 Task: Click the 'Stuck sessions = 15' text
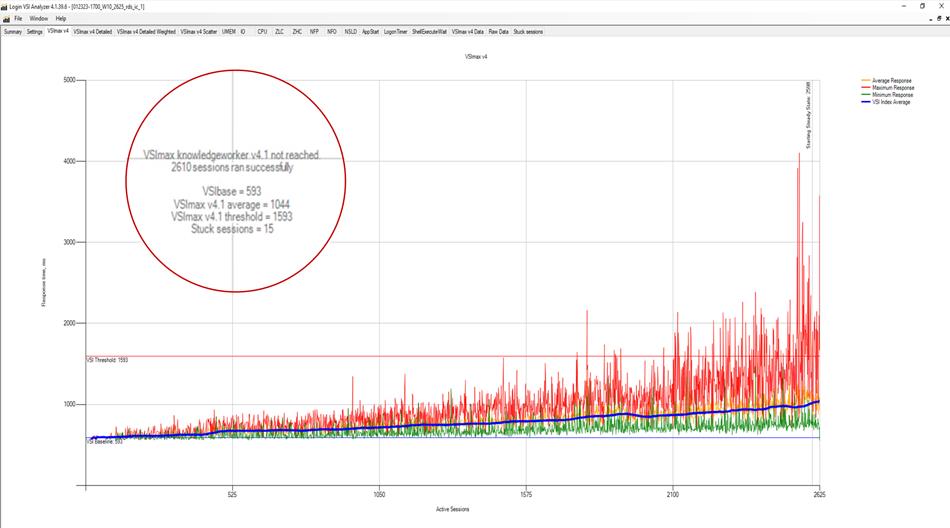click(232, 229)
